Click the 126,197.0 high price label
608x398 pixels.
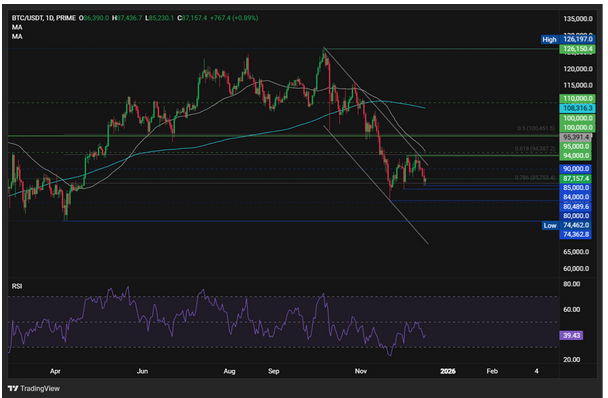[577, 39]
